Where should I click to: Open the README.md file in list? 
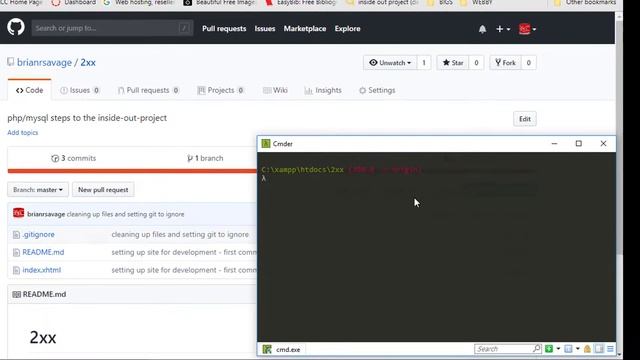(x=43, y=252)
